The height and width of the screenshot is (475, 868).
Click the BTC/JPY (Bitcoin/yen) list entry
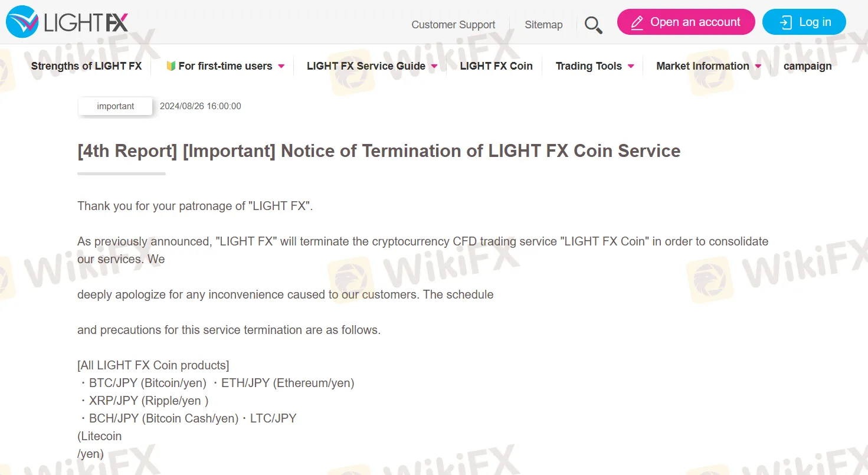(148, 383)
